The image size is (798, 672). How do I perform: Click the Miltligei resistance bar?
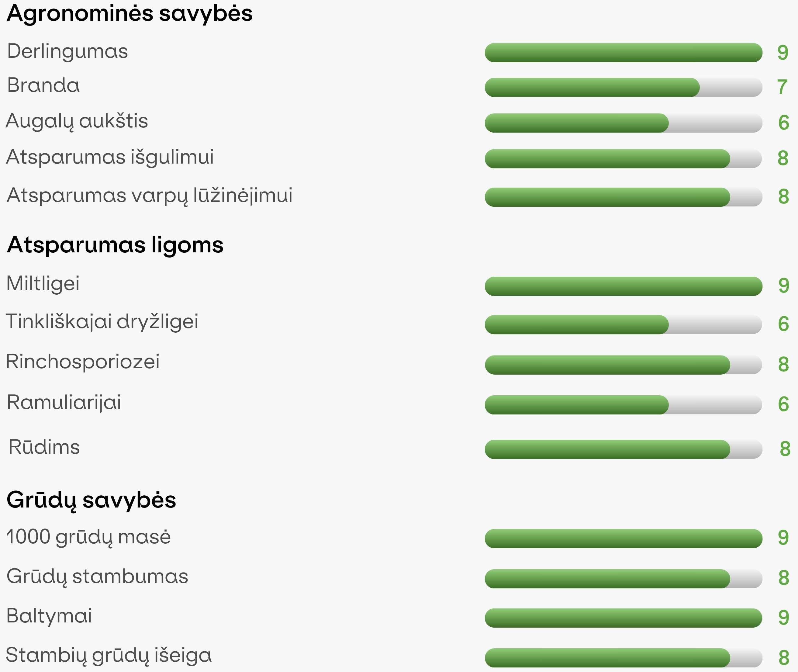tap(623, 286)
